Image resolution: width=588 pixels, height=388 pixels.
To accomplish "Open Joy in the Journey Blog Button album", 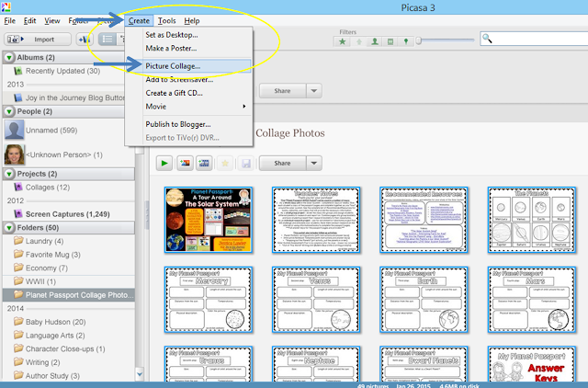I will [x=70, y=98].
